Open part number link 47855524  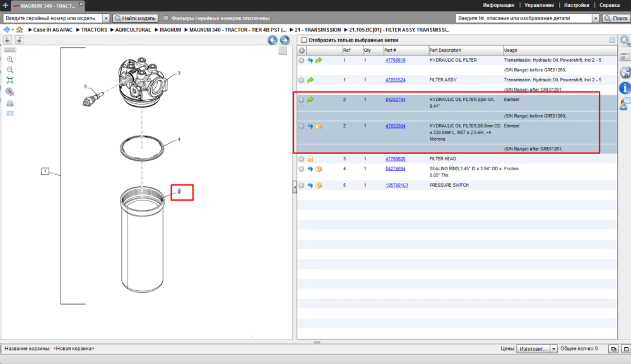(395, 80)
